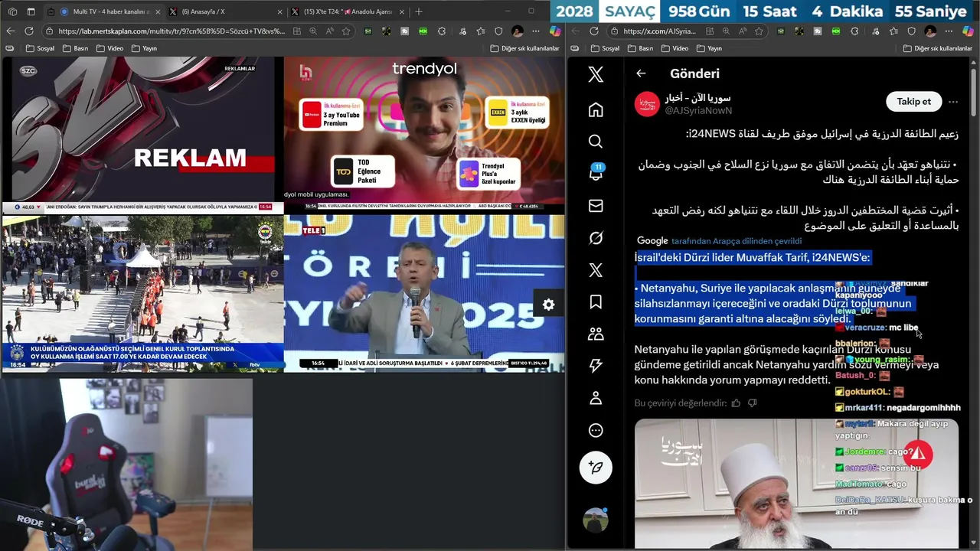980x551 pixels.
Task: Open Profile icon in X sidebar
Action: (596, 398)
